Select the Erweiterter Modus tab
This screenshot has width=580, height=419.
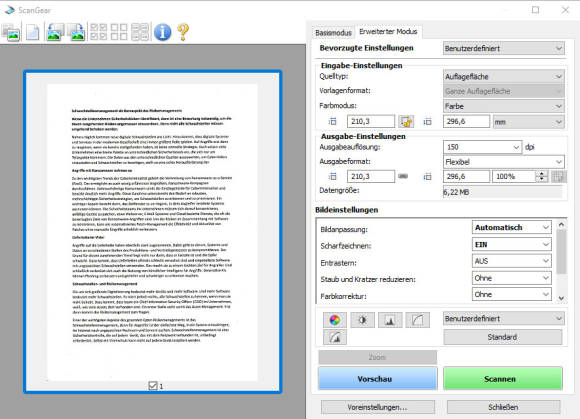click(x=388, y=31)
